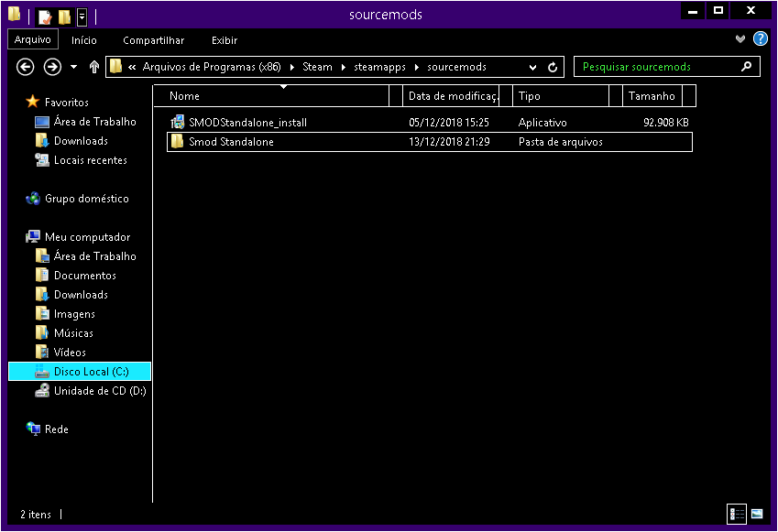The height and width of the screenshot is (532, 778).
Task: Select Unidade de CD (D:) drive
Action: point(100,391)
